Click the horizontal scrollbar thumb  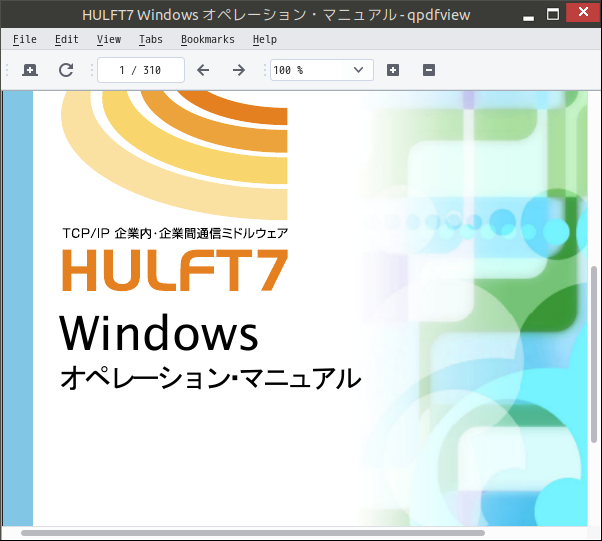point(253,533)
